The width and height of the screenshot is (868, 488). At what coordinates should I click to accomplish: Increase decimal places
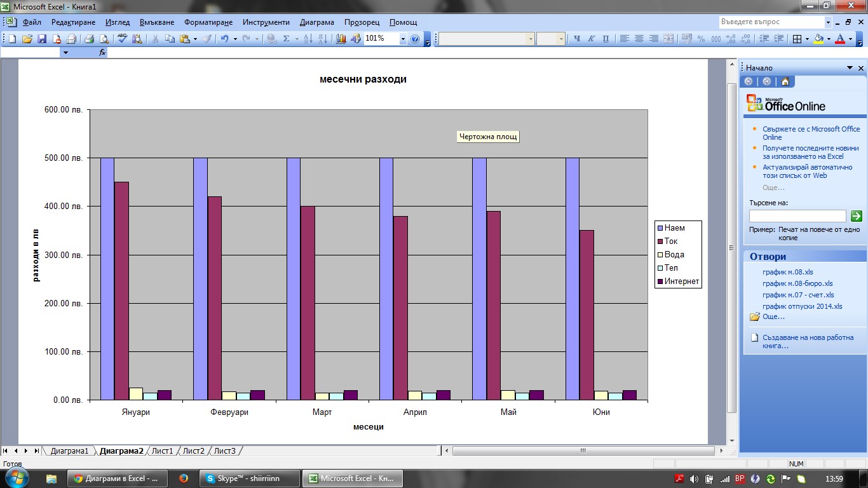point(731,39)
